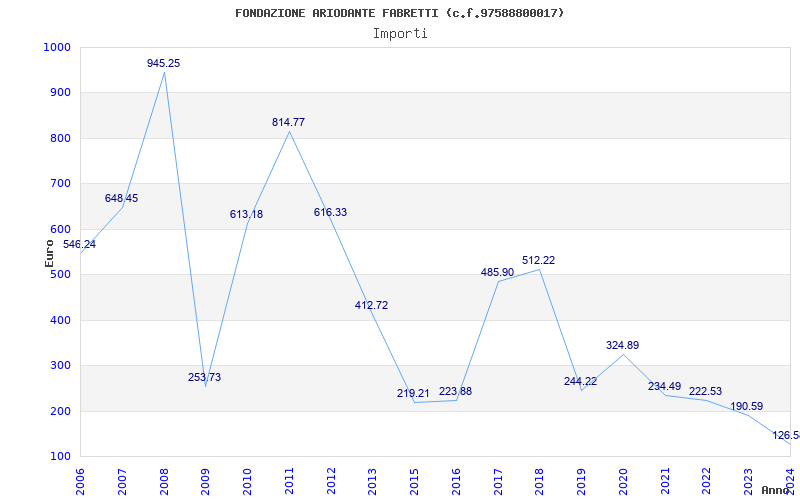Click the 412.72 data label
Image resolution: width=800 pixels, height=500 pixels.
(371, 306)
